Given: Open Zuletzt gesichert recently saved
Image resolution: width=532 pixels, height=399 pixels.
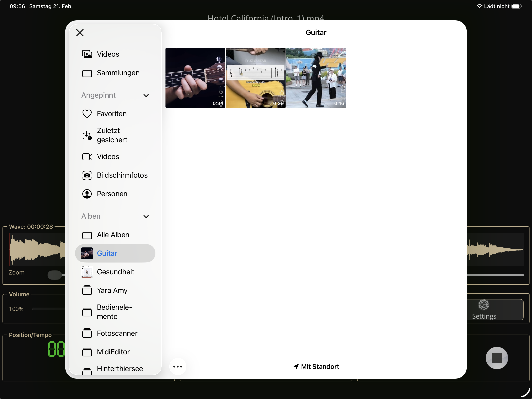Looking at the screenshot, I should (x=112, y=135).
